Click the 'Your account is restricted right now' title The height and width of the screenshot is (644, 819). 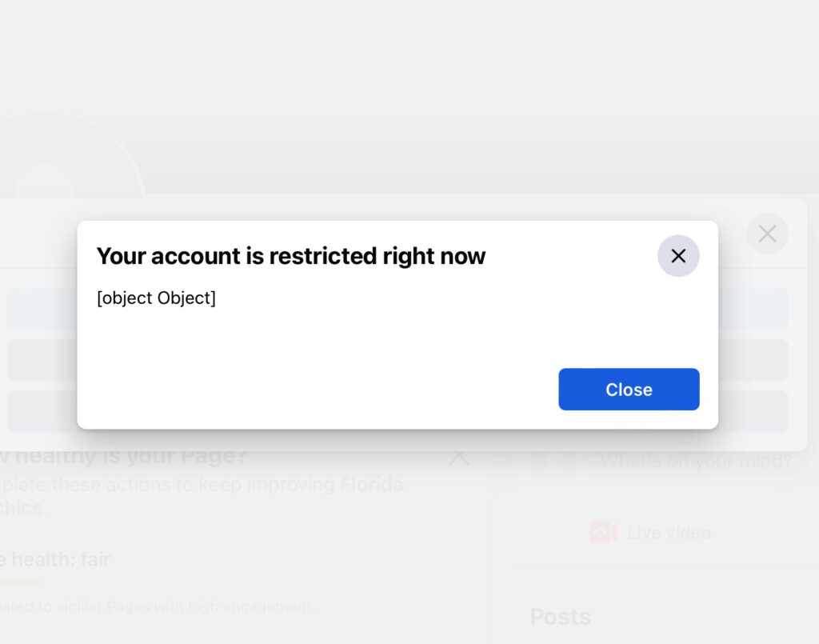pos(291,256)
